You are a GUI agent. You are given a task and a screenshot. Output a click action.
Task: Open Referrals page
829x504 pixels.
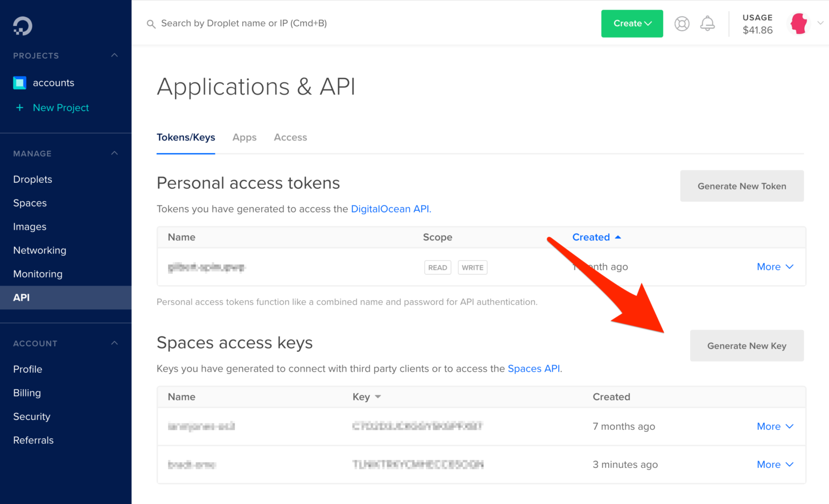(33, 441)
